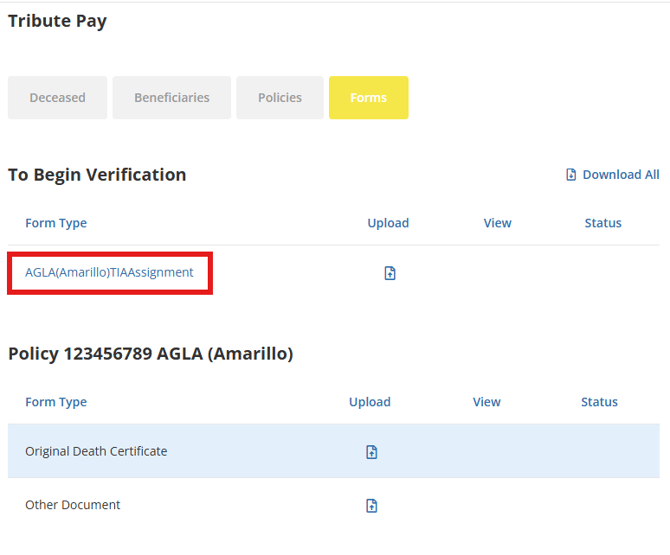
Task: Upload file for AGLA(Amarillo)TIAAssignment form
Action: [x=390, y=273]
